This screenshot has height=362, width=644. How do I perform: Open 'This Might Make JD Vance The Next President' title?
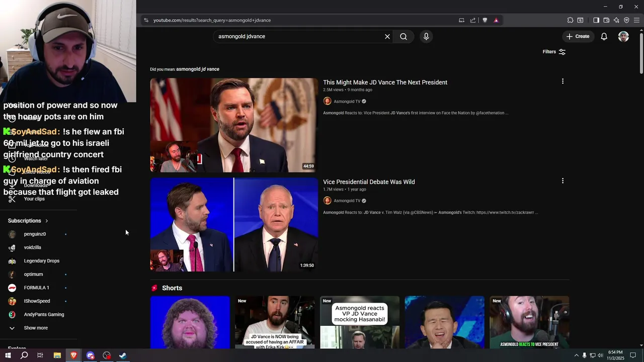coord(385,82)
